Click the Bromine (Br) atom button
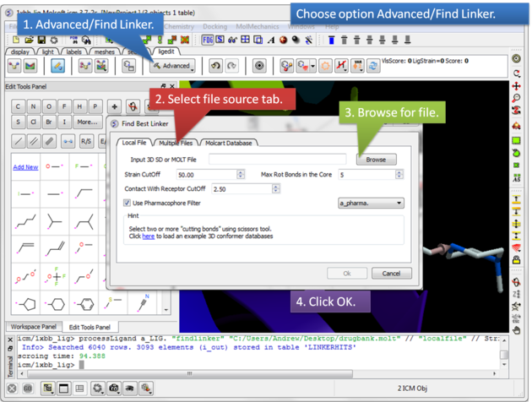532x402 pixels. [50, 122]
